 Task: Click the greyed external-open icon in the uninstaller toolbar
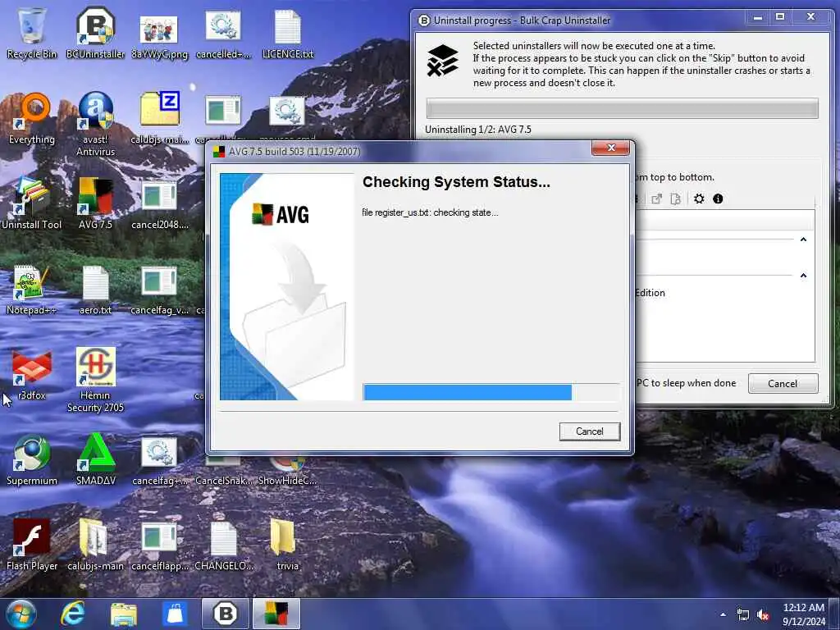[656, 199]
